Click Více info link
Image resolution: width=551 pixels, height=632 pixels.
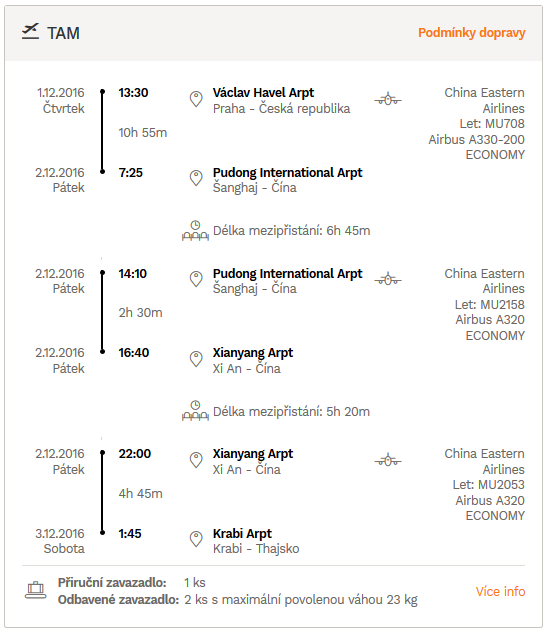click(x=500, y=591)
